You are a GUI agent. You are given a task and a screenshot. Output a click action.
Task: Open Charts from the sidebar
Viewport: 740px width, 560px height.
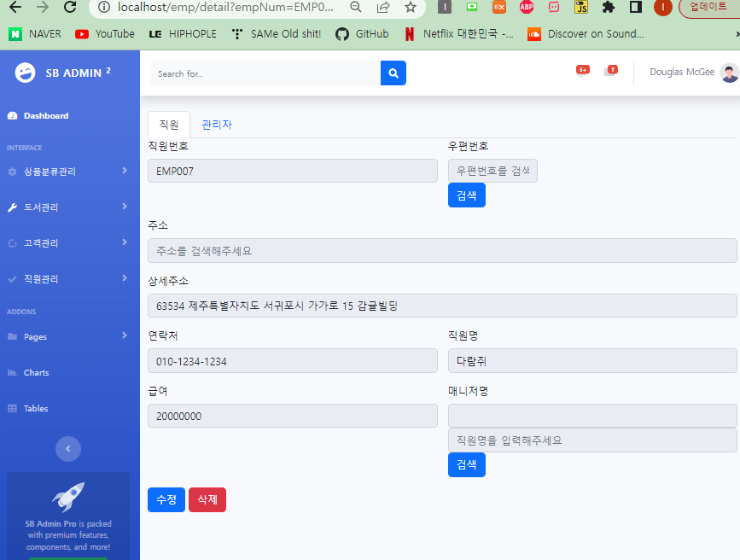coord(37,372)
